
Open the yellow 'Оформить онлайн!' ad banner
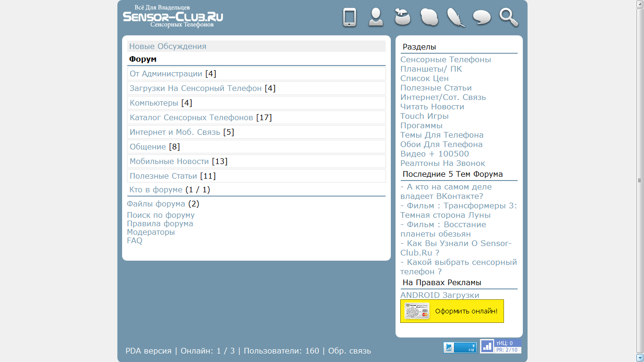pyautogui.click(x=452, y=311)
